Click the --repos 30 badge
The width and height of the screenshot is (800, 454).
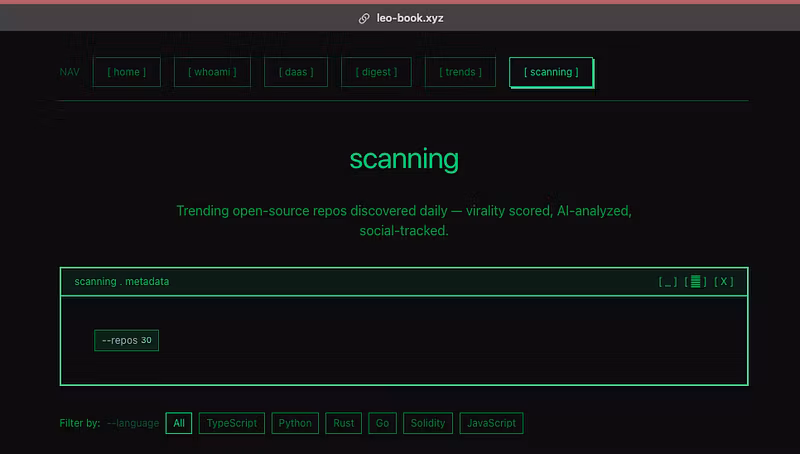(127, 340)
